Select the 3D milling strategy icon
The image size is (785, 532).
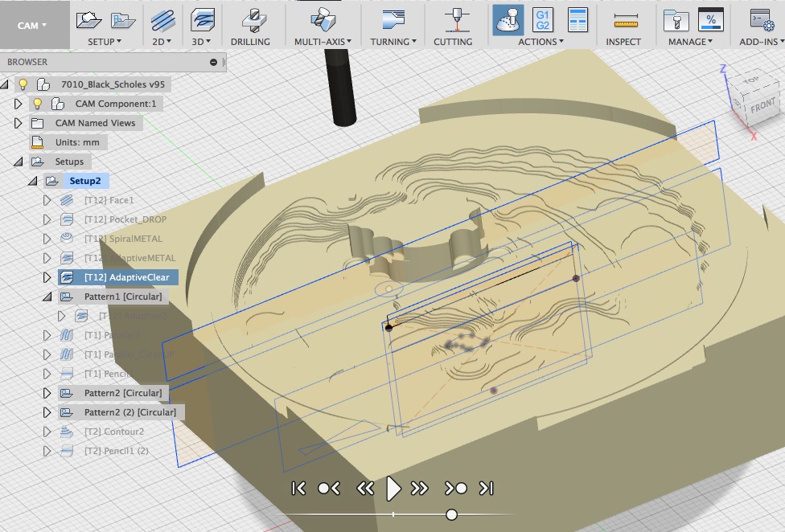(x=202, y=20)
